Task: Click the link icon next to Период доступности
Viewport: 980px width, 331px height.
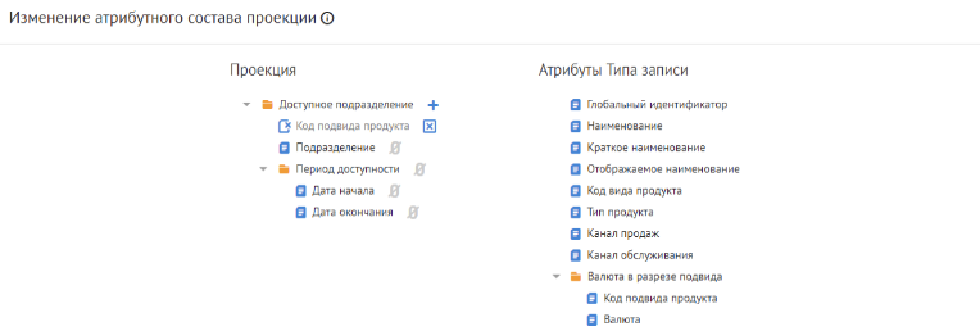Action: point(419,169)
